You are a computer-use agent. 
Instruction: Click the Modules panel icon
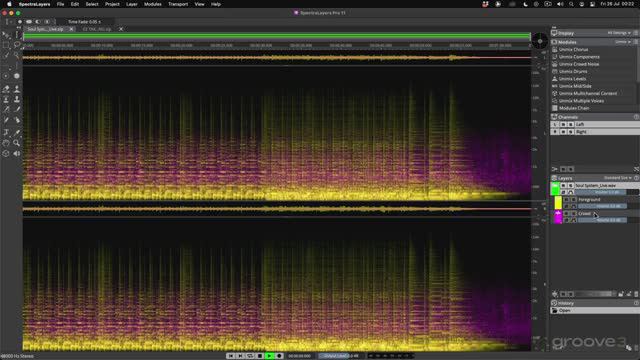pyautogui.click(x=554, y=42)
